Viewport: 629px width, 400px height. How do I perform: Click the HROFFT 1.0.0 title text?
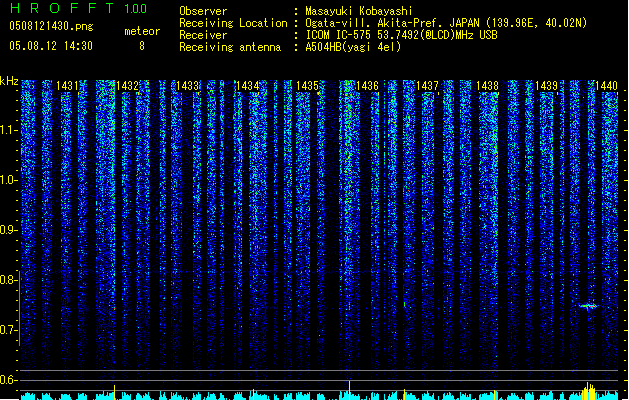[x=79, y=8]
